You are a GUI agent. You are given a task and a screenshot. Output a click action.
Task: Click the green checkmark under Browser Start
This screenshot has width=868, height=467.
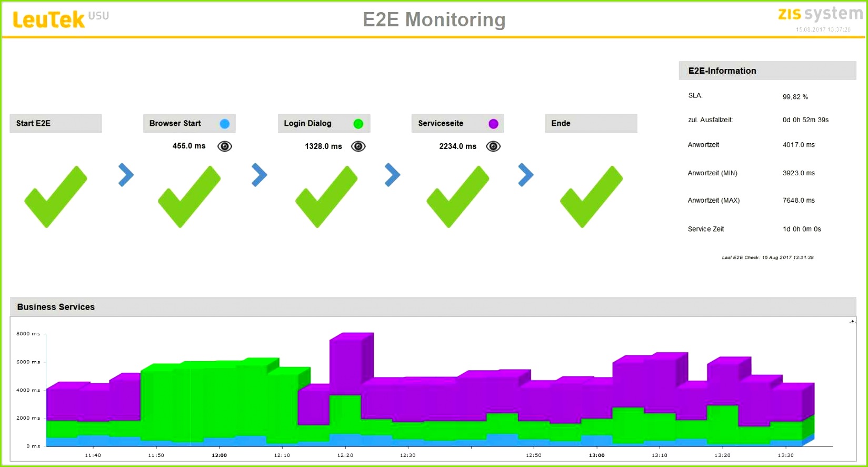click(x=189, y=197)
